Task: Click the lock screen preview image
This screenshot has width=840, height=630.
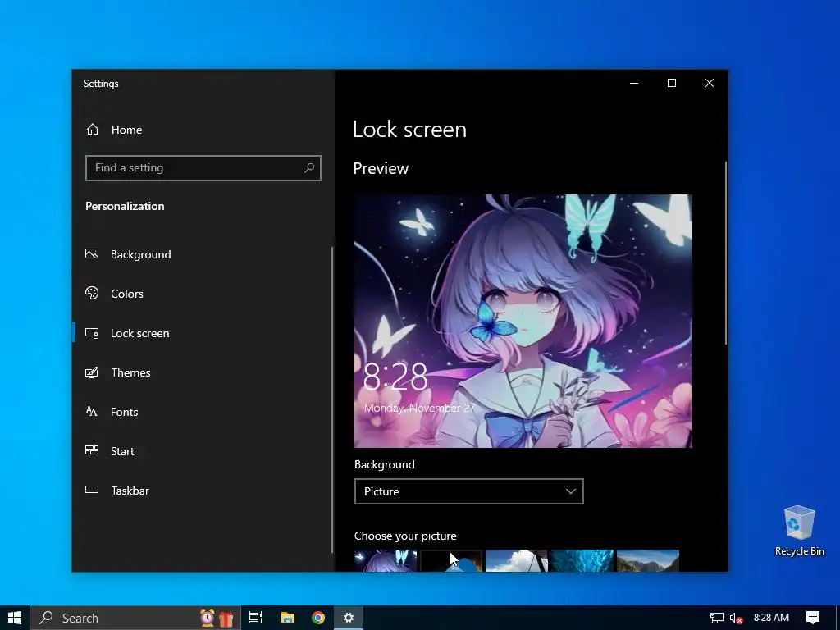Action: [523, 321]
